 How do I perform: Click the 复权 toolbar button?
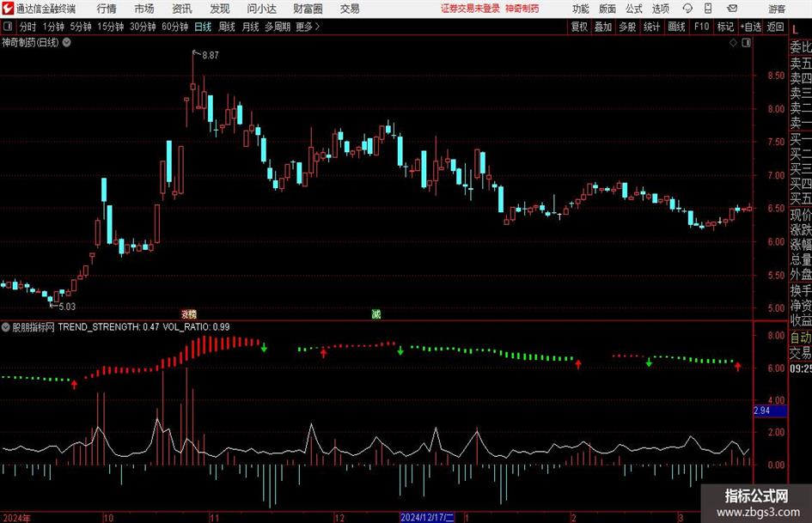[579, 27]
